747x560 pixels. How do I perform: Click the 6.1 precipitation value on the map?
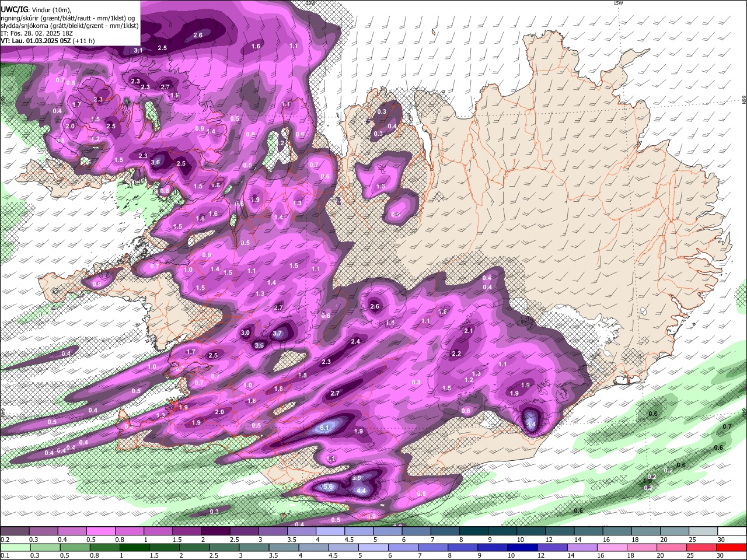325,428
